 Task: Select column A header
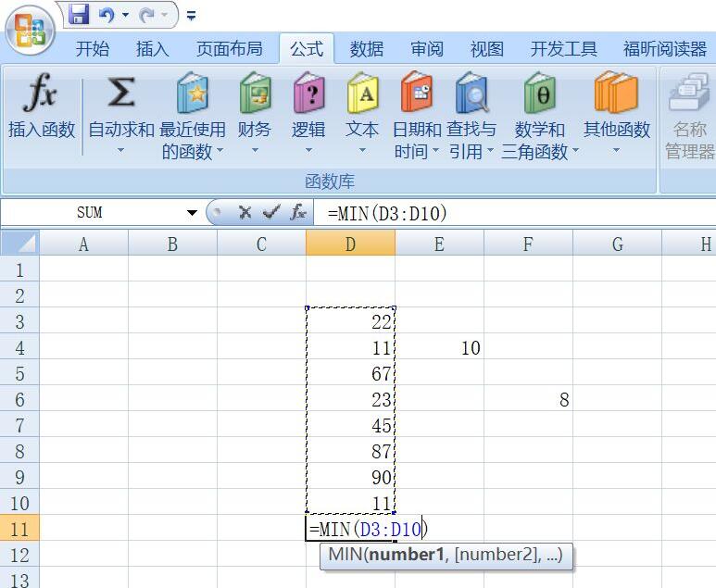pos(83,244)
